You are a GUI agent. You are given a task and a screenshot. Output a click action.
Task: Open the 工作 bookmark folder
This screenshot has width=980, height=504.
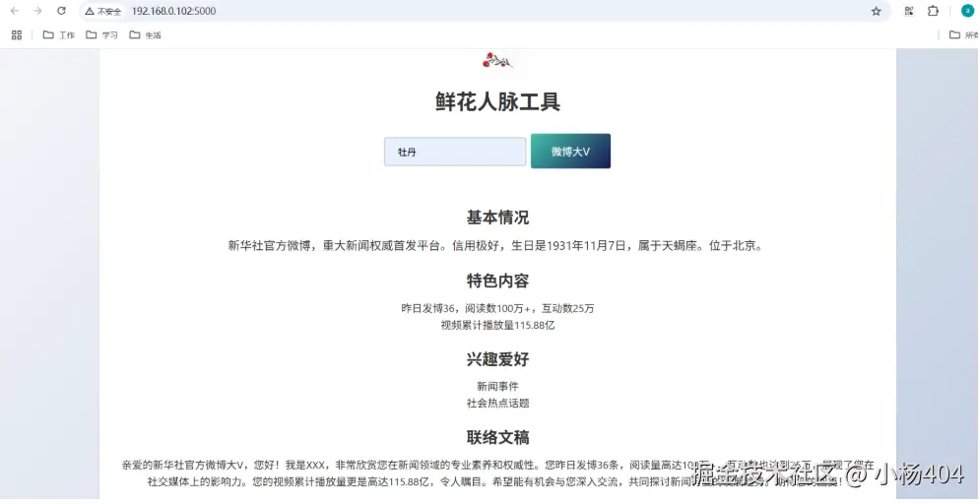(x=59, y=35)
